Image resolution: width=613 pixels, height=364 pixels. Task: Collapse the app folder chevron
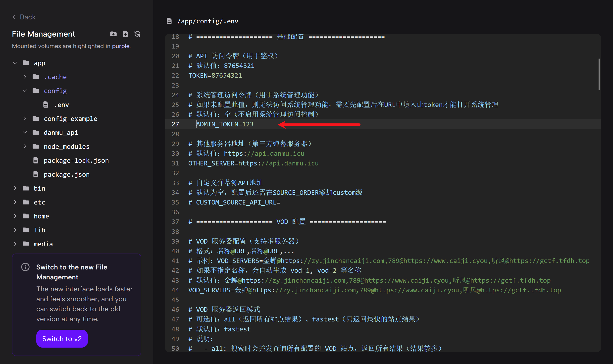click(15, 63)
